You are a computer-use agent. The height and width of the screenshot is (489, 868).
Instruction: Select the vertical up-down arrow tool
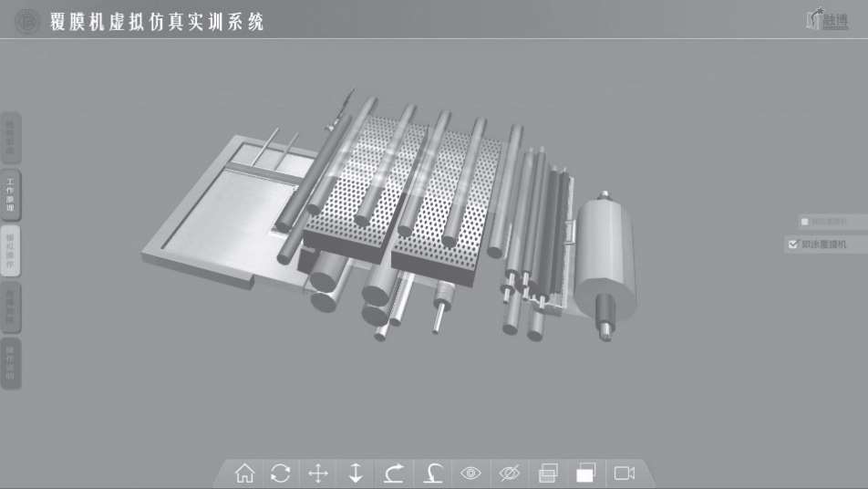(356, 473)
